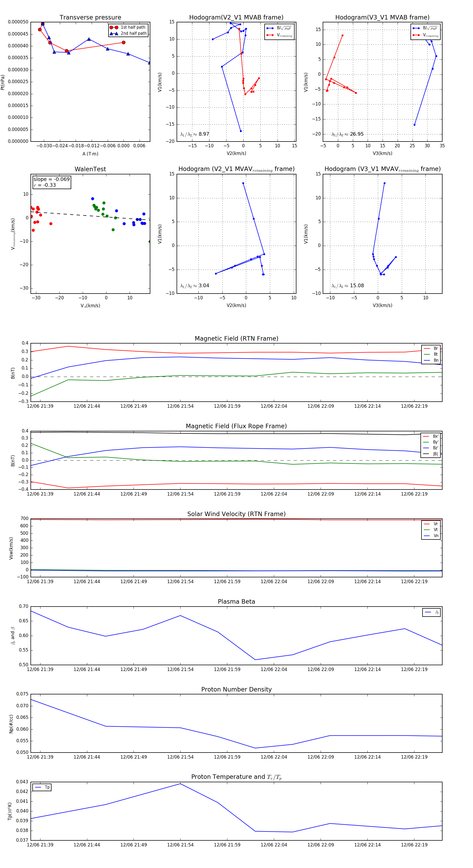
Task: Click the 'Magnetic Field (RTN Frame)' title
Action: [236, 339]
